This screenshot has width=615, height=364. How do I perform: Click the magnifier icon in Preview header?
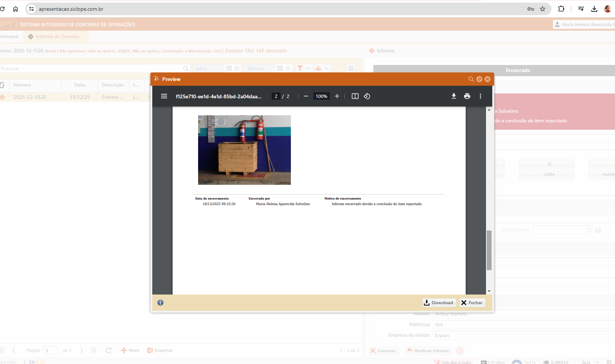[471, 79]
